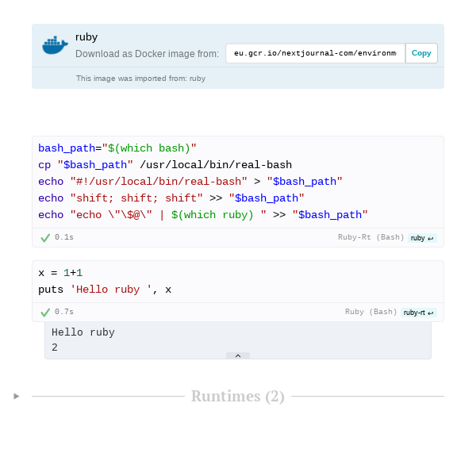Click the 'which ruby' echo code line
Image resolution: width=476 pixels, height=476 pixels.
point(203,215)
